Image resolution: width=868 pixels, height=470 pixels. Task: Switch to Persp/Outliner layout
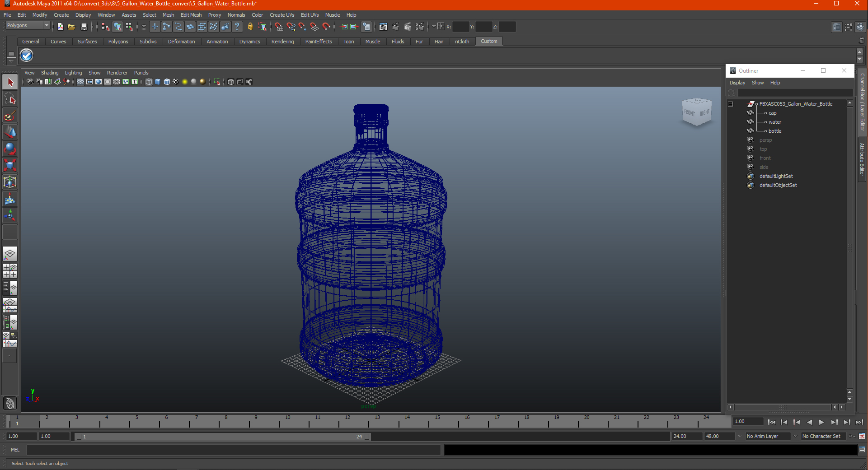[10, 288]
